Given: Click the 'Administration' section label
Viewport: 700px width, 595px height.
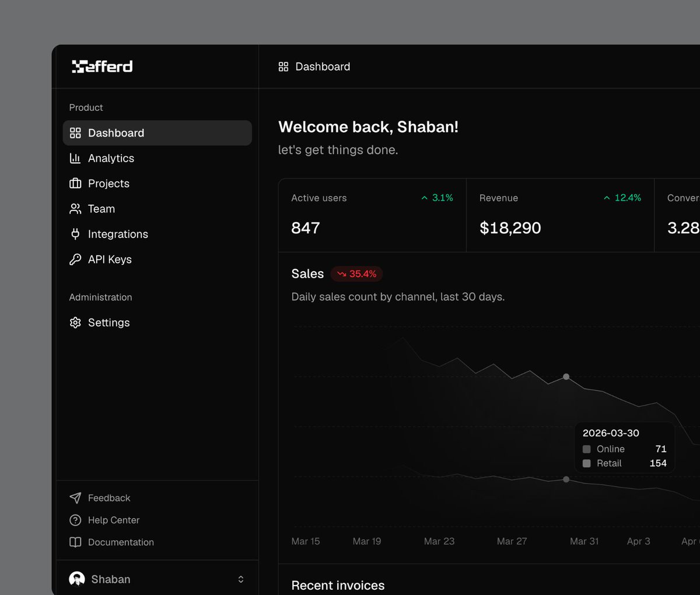Looking at the screenshot, I should click(100, 297).
